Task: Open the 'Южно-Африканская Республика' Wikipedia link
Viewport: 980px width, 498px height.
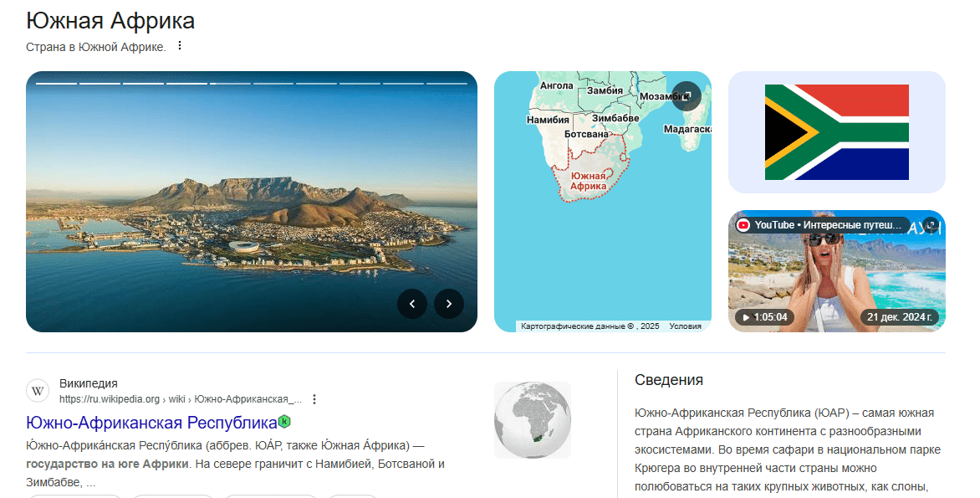Action: click(x=151, y=422)
